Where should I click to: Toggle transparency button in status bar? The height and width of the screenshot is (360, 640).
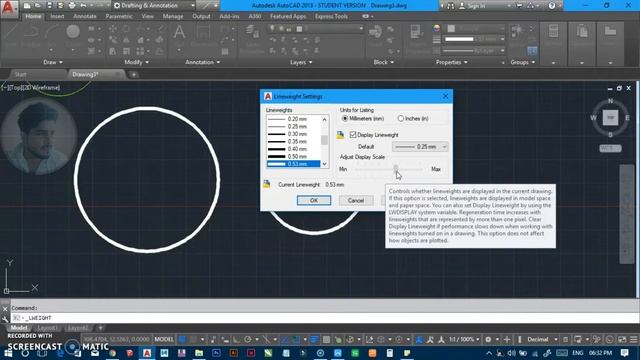click(327, 340)
